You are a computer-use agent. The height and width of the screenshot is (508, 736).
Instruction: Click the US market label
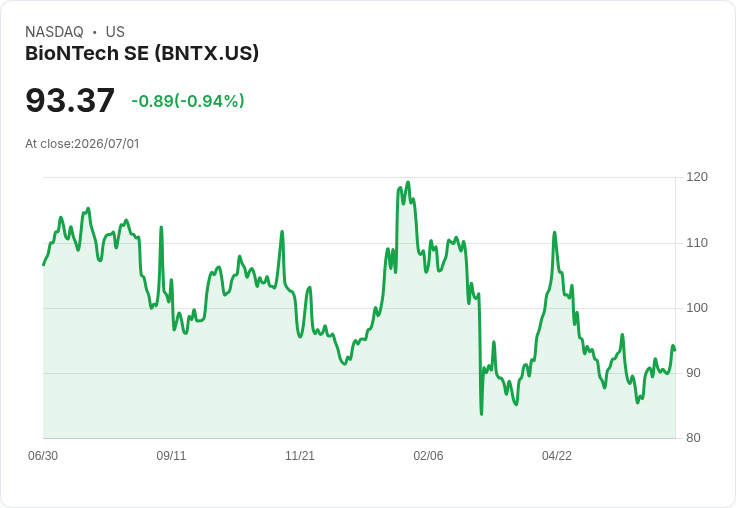pos(115,32)
